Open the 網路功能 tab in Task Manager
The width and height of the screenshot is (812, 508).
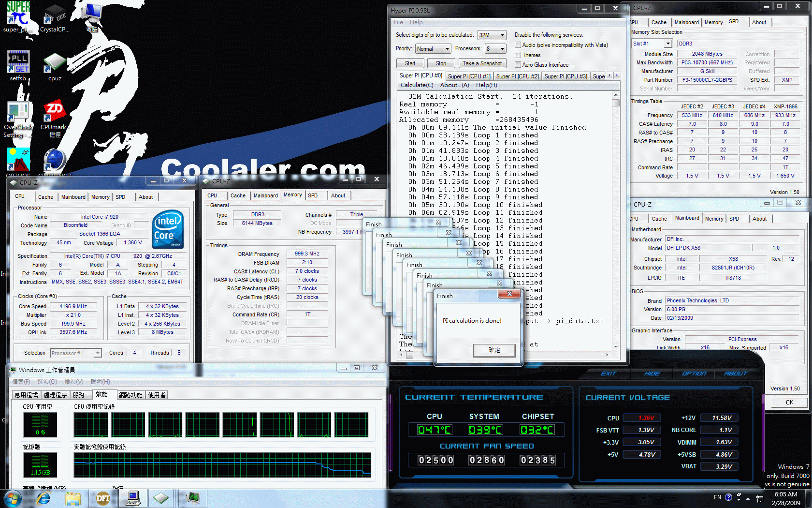130,395
